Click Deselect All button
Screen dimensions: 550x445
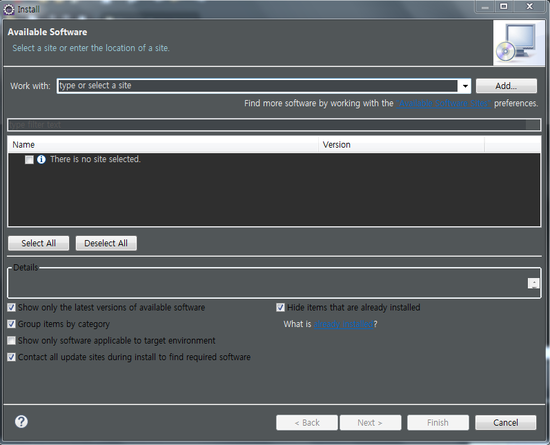[106, 243]
